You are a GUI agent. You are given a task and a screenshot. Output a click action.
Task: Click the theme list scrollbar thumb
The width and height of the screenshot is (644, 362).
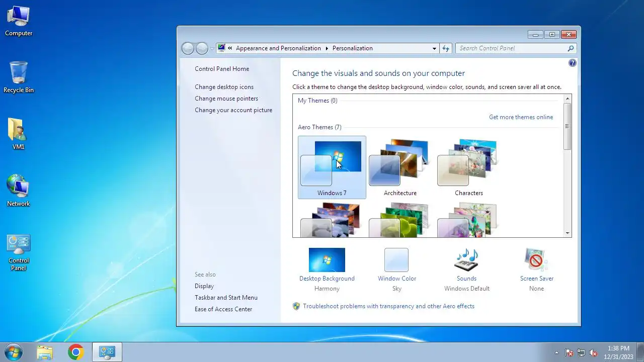[x=568, y=126]
